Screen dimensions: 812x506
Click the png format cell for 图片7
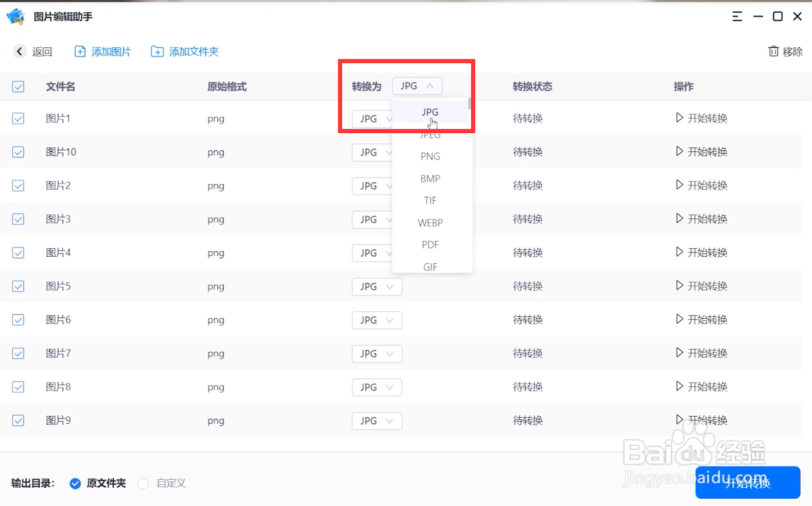[x=216, y=353]
